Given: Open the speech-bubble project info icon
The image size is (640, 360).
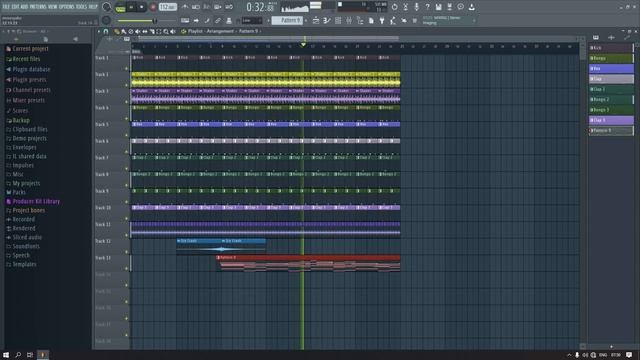Looking at the screenshot, I should coord(460,7).
